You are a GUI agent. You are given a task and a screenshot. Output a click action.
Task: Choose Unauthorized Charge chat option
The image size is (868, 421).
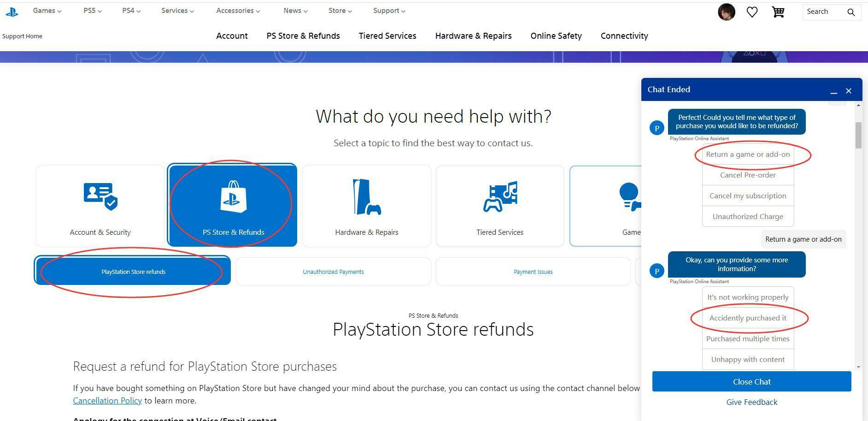(x=748, y=217)
